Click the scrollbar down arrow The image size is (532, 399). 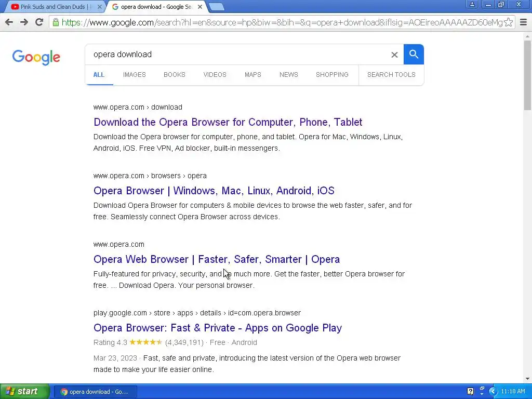click(x=527, y=379)
